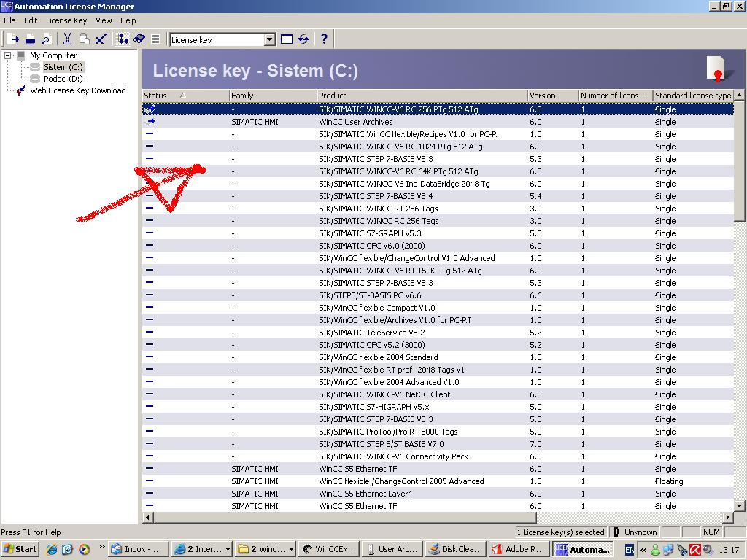This screenshot has height=560, width=747.
Task: Click the details list view icon
Action: point(155,39)
